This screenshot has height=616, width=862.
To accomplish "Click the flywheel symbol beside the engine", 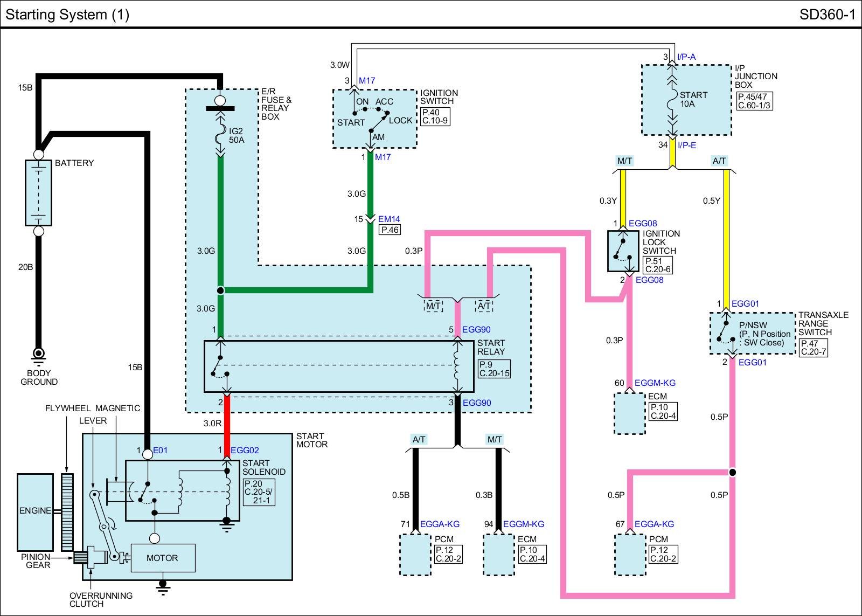I will [x=67, y=511].
